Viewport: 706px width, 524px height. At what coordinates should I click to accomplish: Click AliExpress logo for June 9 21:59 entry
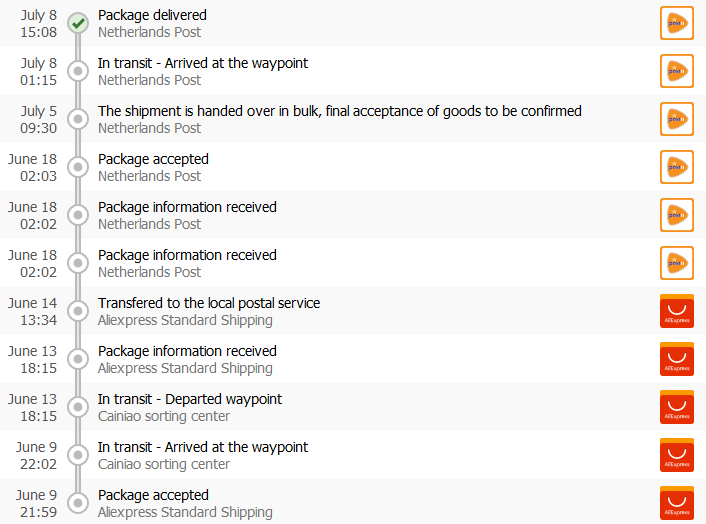click(677, 503)
